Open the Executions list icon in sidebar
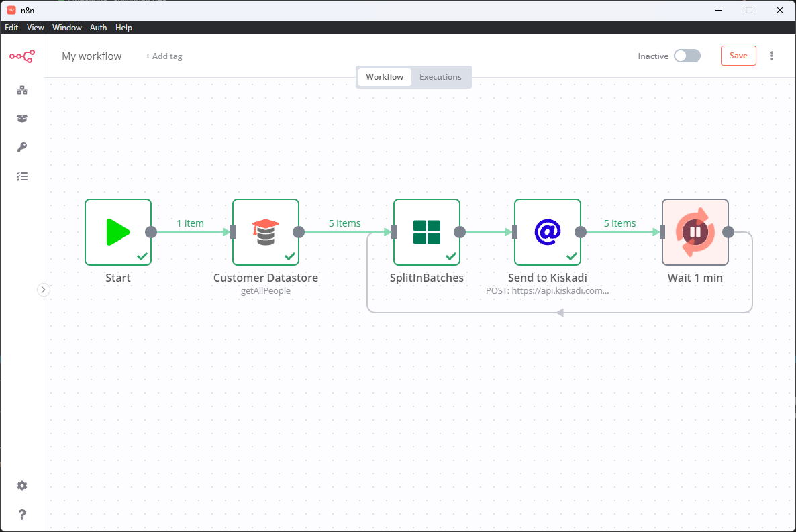The width and height of the screenshot is (796, 532). tap(22, 176)
